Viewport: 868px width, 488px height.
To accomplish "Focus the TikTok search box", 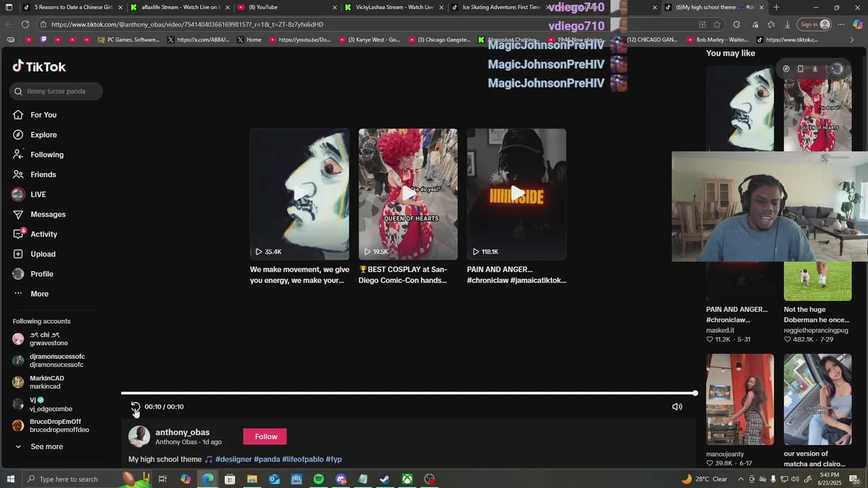I will tap(56, 91).
